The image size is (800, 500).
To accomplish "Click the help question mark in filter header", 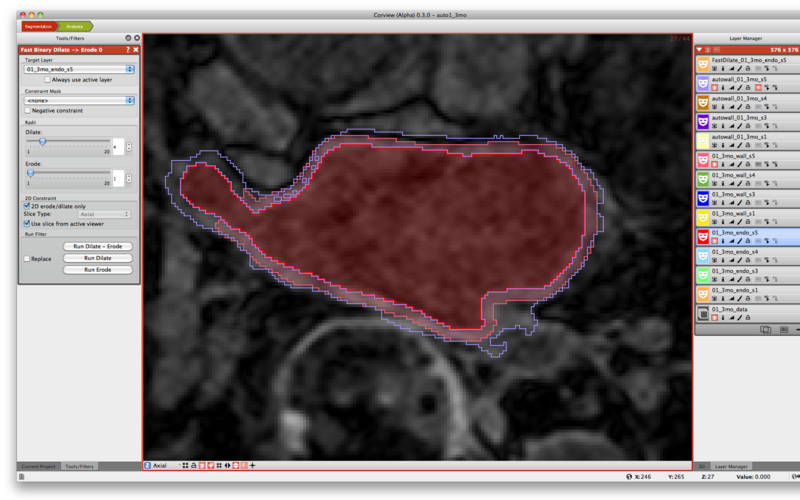I will [127, 49].
